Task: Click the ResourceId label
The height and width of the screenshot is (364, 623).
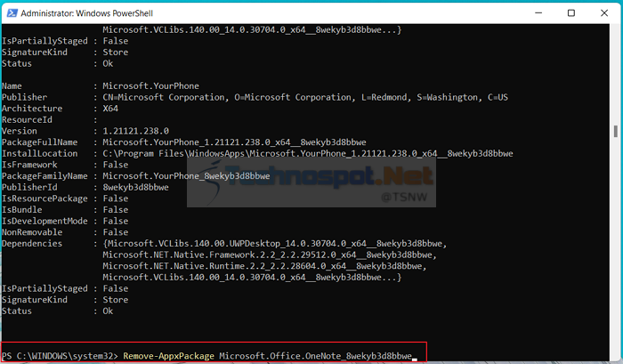Action: pos(27,119)
